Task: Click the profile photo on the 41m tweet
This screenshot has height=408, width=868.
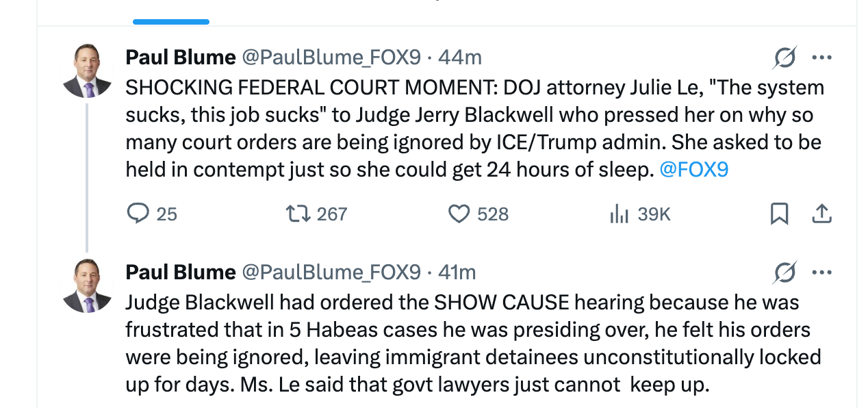Action: click(87, 285)
